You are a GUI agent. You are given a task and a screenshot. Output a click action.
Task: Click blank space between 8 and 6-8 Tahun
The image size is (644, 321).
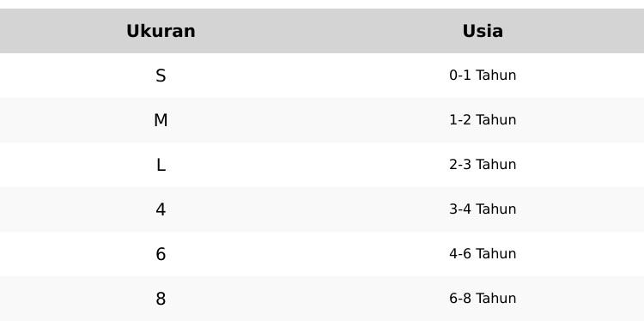pyautogui.click(x=307, y=299)
